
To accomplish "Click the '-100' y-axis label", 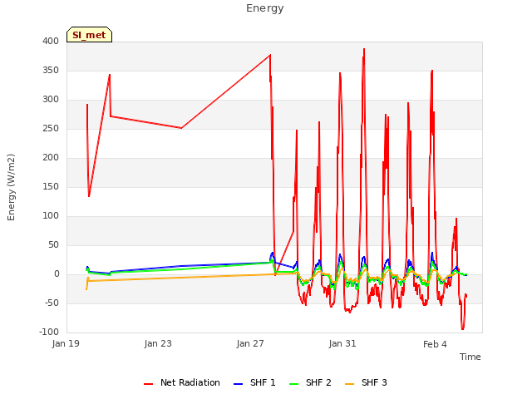I will coord(49,332).
